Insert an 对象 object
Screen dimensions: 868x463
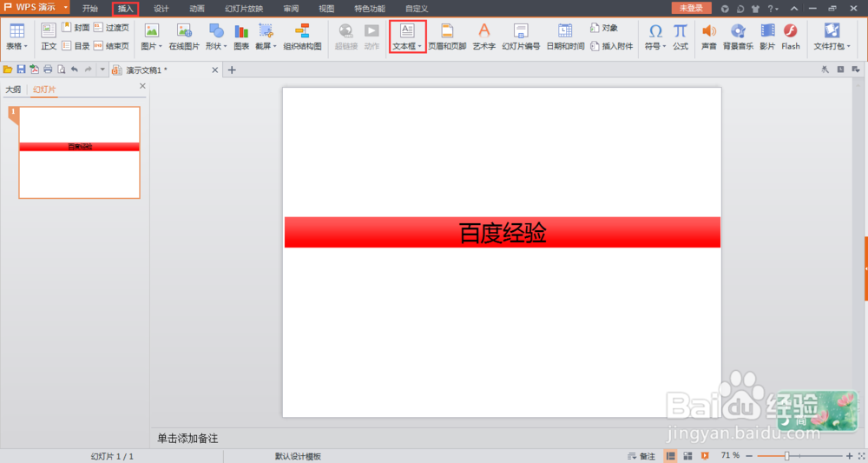[604, 28]
